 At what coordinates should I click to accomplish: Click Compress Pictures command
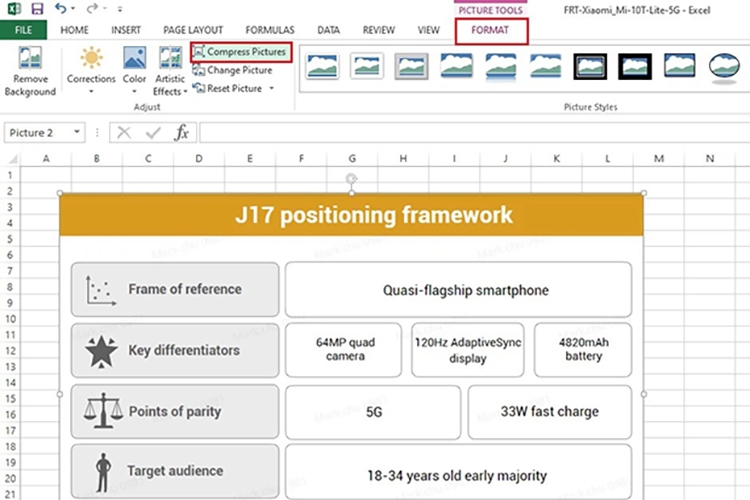(x=241, y=52)
